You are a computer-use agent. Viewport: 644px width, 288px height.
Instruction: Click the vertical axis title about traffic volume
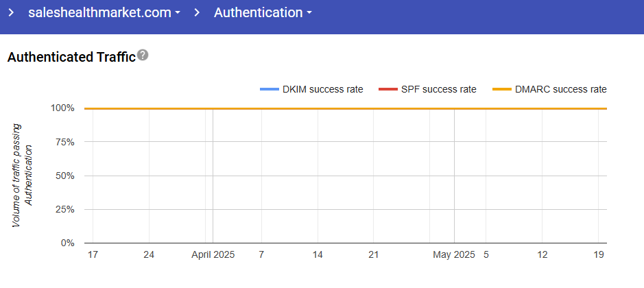tap(23, 176)
